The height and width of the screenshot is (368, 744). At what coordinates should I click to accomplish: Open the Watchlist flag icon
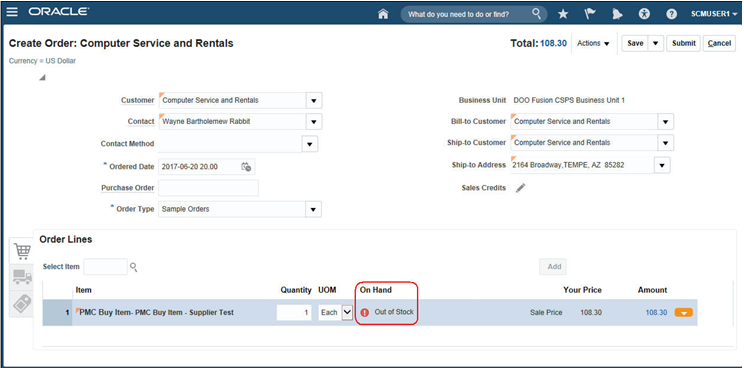590,14
